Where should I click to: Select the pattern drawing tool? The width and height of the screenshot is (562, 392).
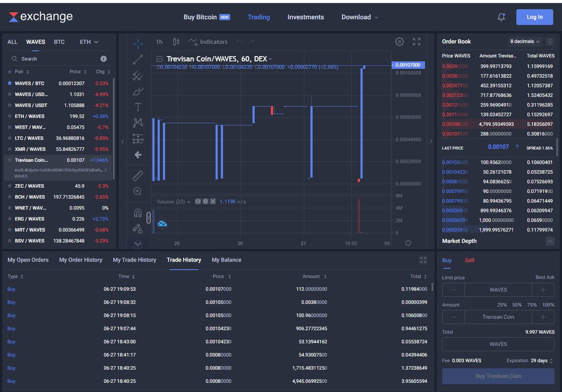tap(138, 123)
